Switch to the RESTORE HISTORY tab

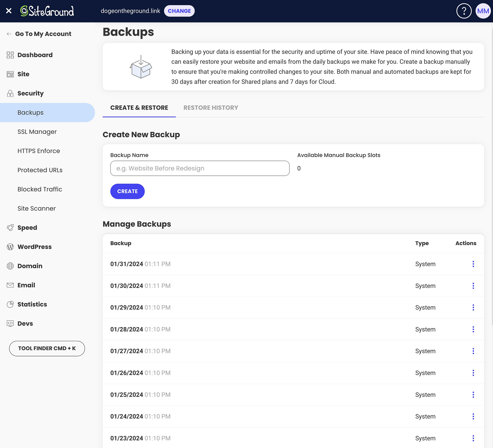point(211,107)
